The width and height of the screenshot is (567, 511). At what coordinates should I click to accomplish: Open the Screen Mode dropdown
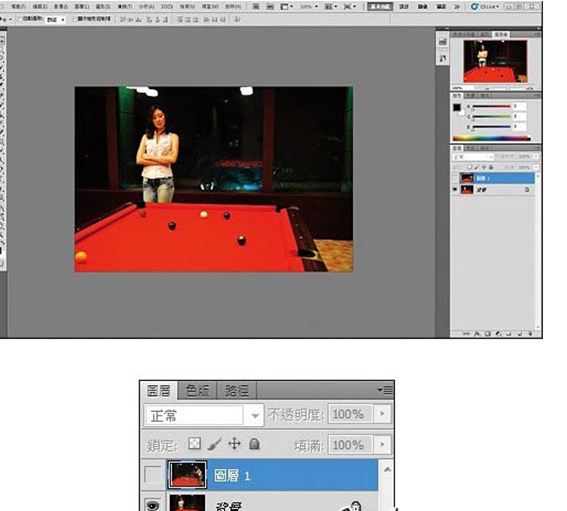[349, 7]
